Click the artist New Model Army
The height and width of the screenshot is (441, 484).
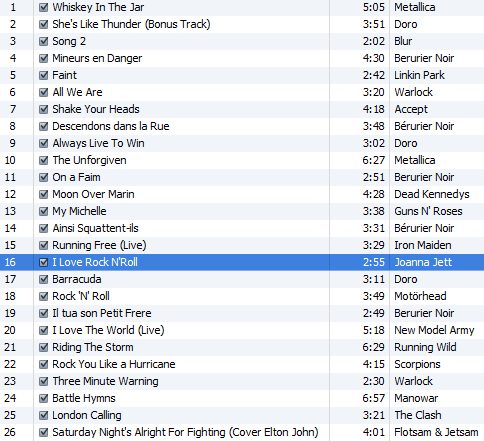434,330
